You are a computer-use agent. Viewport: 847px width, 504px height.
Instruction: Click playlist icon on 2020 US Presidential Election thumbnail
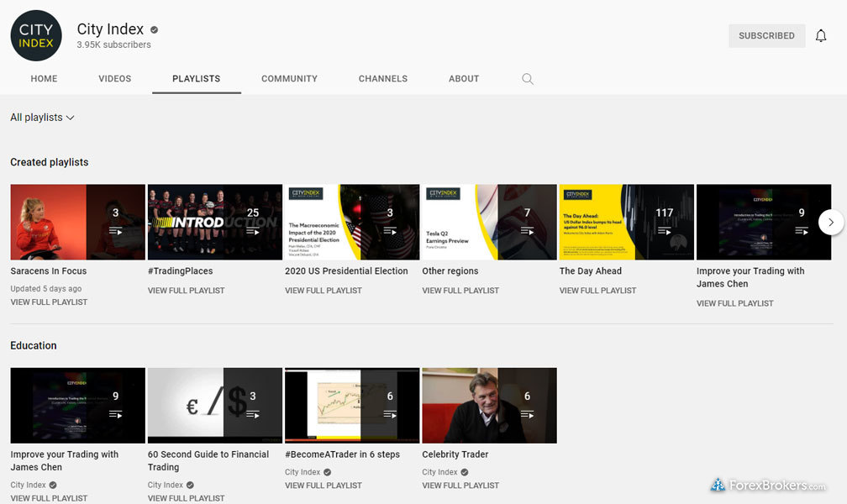[x=390, y=231]
